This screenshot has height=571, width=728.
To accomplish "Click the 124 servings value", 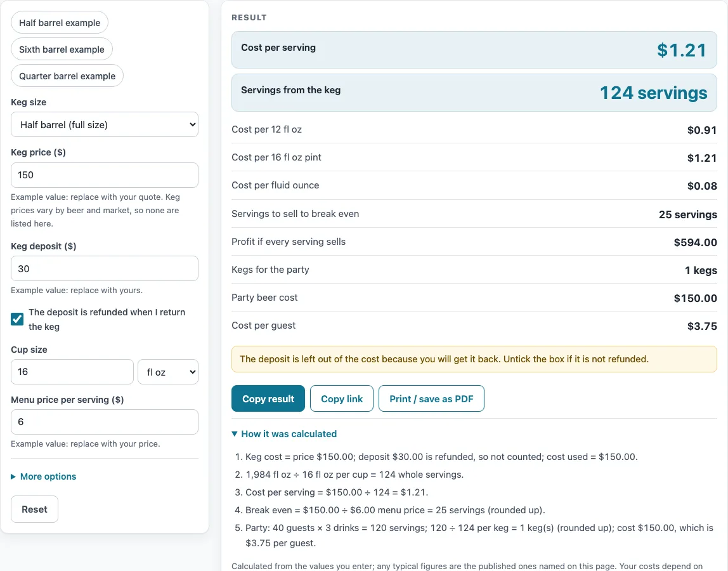I will click(654, 93).
